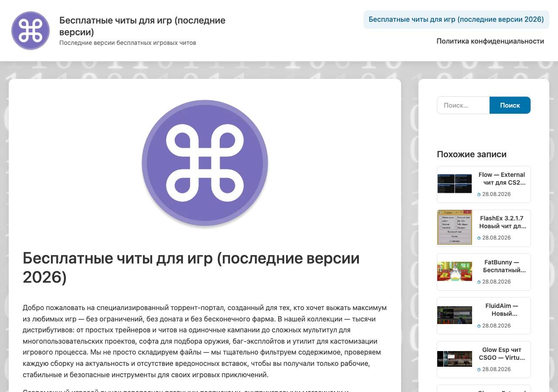Click the clock icon on the FatBunny post date

(x=479, y=282)
